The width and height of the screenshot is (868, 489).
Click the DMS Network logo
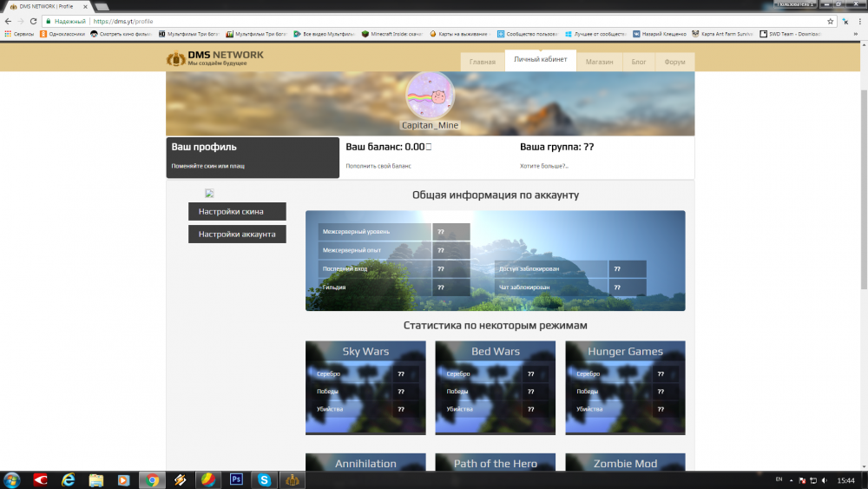click(x=214, y=58)
